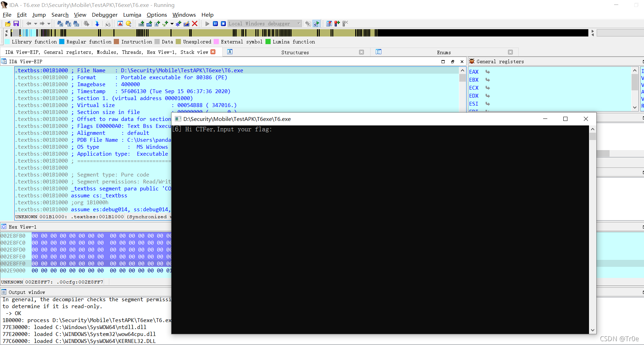The height and width of the screenshot is (345, 644).
Task: Click the green 'S' struct plus icon
Action: coord(165,24)
